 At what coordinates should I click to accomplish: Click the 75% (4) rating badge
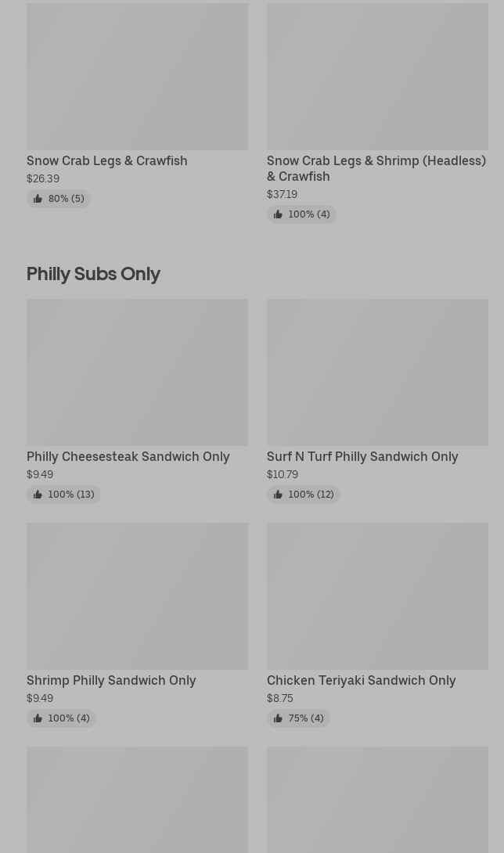tap(299, 718)
